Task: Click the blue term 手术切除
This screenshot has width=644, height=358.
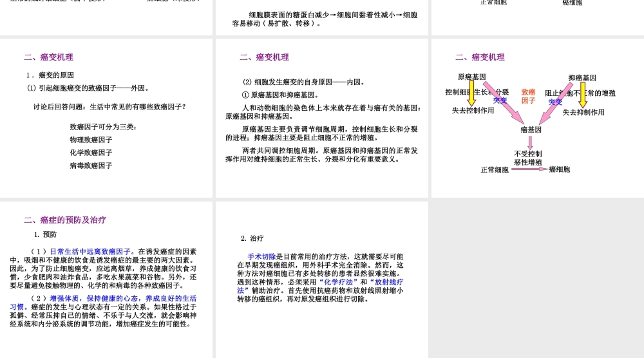Action: click(x=262, y=257)
